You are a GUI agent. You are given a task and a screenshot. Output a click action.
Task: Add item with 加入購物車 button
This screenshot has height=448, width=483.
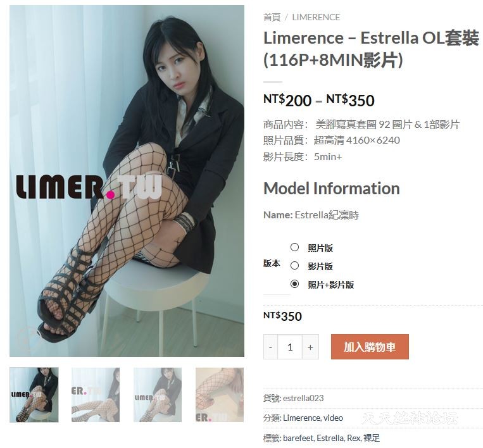tap(370, 347)
